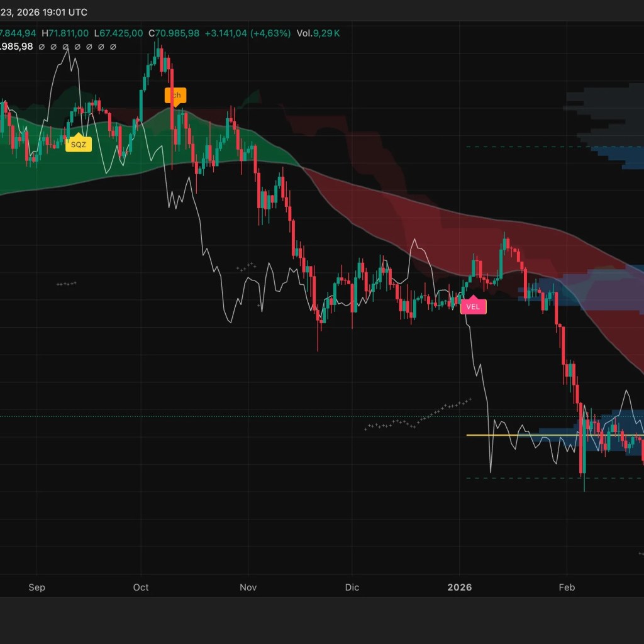Click the low value L67.425,00
The height and width of the screenshot is (644, 644).
118,33
